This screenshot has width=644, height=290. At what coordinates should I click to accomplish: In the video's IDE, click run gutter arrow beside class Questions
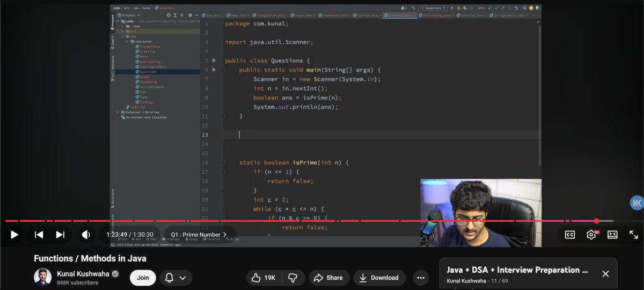pyautogui.click(x=214, y=60)
